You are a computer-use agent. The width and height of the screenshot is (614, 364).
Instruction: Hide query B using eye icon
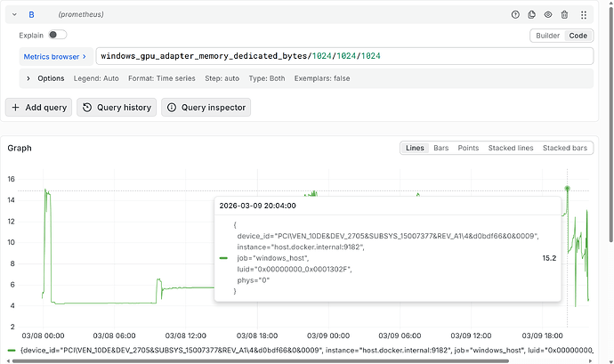pyautogui.click(x=548, y=15)
